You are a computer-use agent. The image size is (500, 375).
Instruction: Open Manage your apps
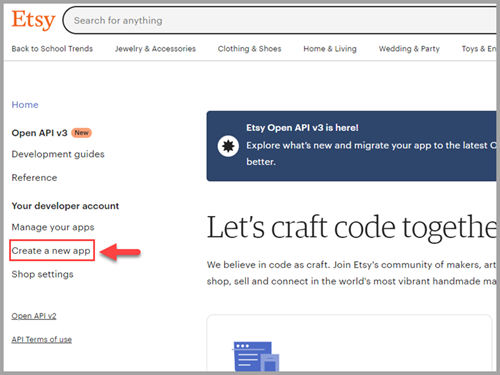[x=53, y=227]
